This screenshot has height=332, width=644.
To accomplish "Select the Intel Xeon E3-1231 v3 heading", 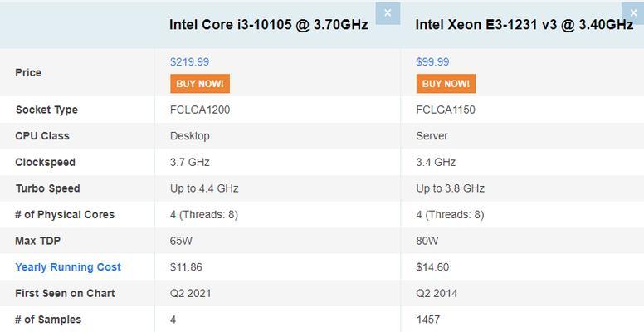I will tap(524, 25).
